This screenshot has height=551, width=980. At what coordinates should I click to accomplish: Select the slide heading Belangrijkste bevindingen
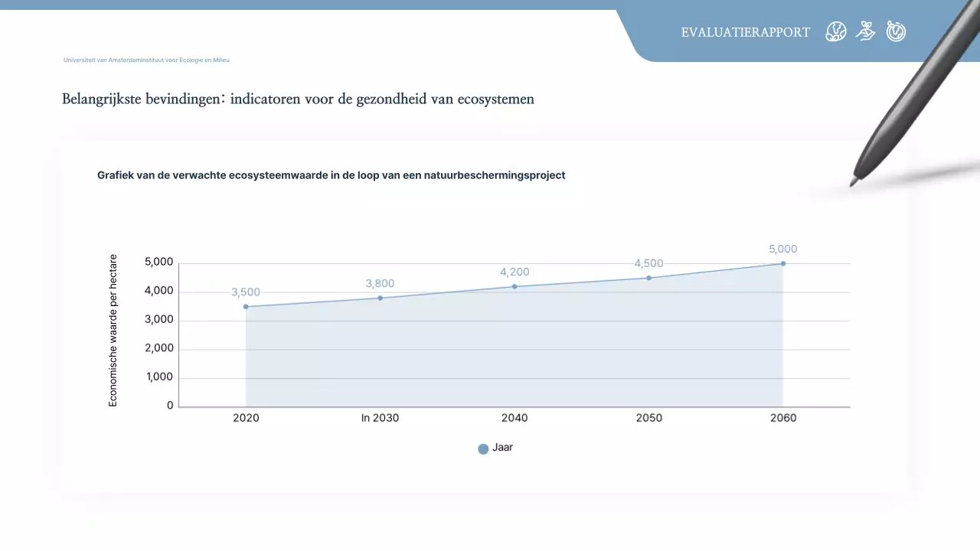[x=298, y=99]
